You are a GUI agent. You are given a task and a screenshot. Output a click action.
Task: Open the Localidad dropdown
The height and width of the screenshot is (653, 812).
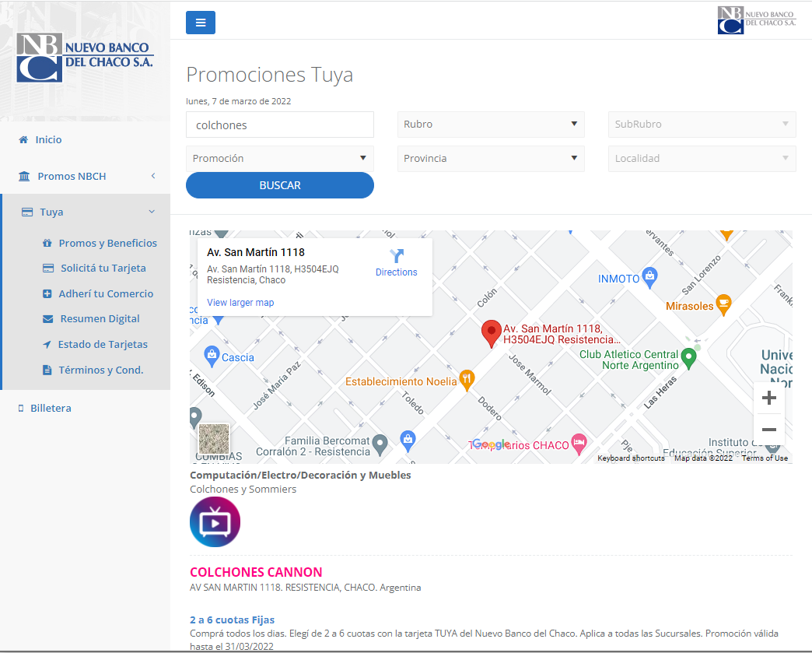pos(702,159)
